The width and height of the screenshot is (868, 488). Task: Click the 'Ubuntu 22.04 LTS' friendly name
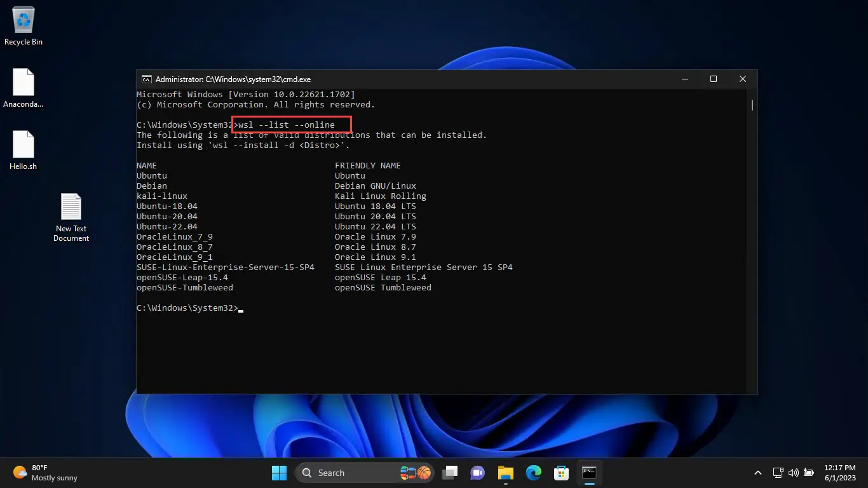376,227
